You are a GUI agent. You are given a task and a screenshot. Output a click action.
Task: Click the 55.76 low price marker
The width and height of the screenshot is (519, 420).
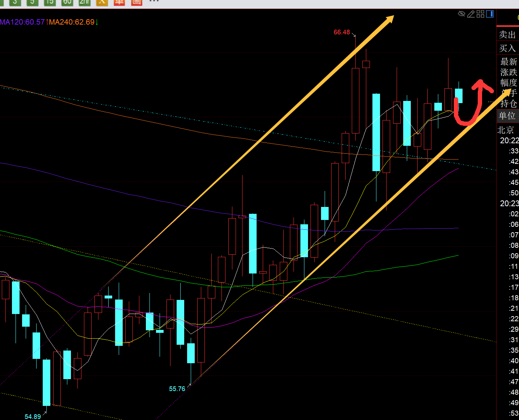point(177,389)
